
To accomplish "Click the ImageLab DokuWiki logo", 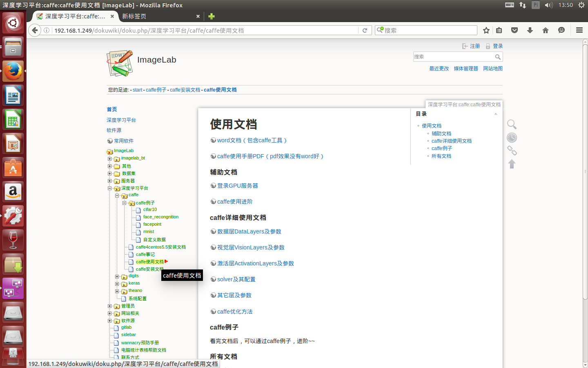I will (x=120, y=63).
